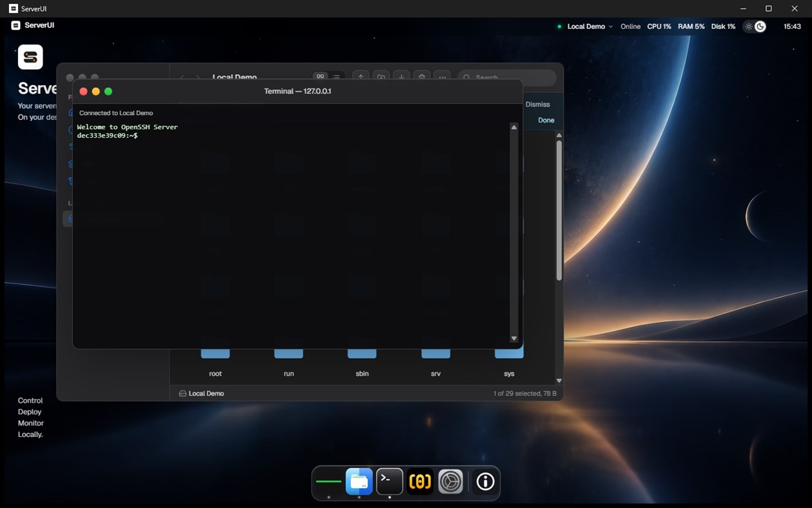The width and height of the screenshot is (812, 508).
Task: Click the 15:43 clock
Action: [x=792, y=26]
